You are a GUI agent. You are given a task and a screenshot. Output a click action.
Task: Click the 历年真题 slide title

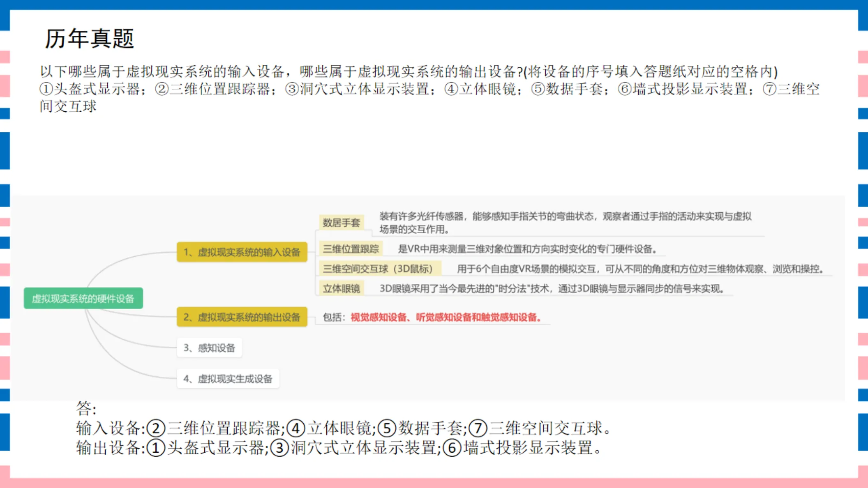pos(89,39)
